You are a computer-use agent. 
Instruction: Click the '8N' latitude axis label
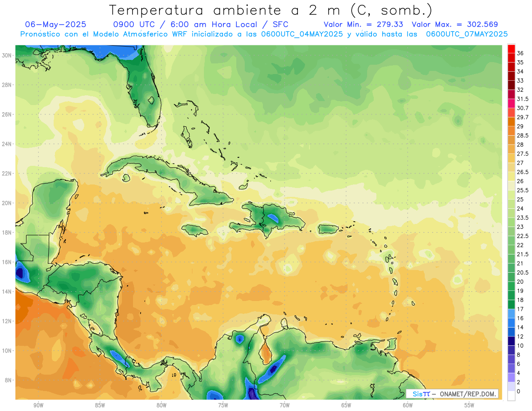point(9,380)
